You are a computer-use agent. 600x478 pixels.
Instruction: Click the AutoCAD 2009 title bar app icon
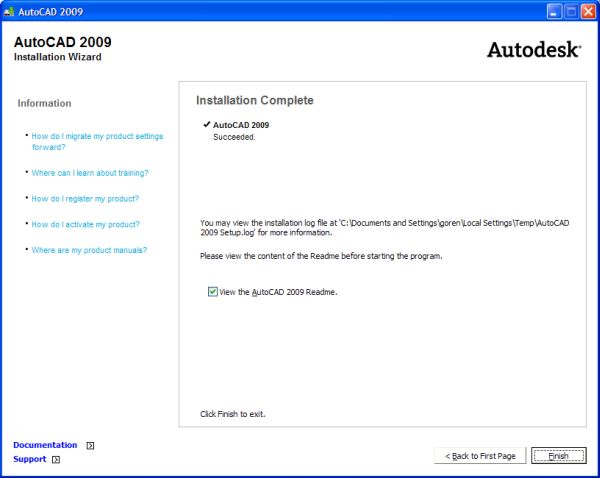(9, 11)
